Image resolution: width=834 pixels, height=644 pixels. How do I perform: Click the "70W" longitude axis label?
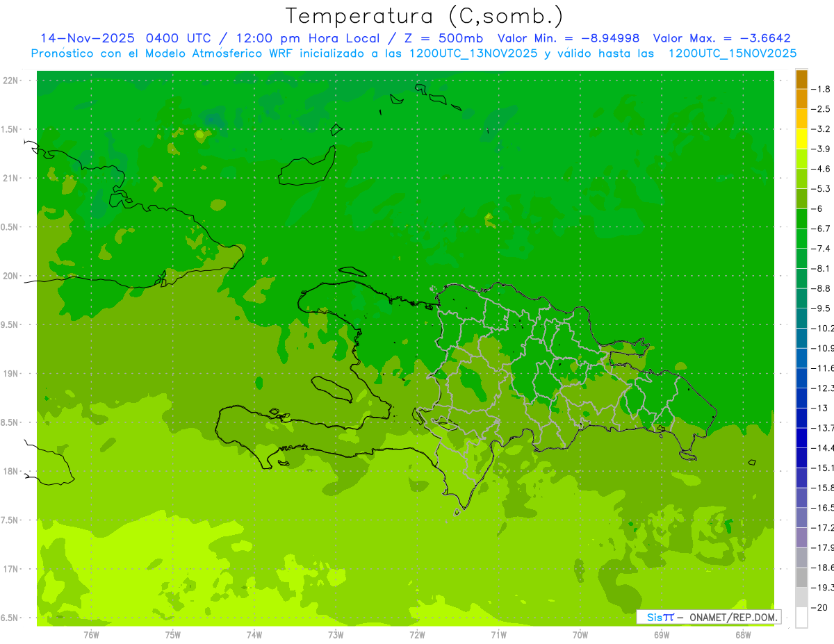click(x=580, y=634)
